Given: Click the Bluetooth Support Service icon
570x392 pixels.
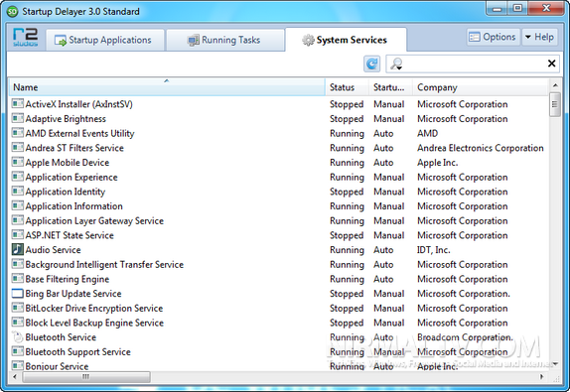Looking at the screenshot, I should click(x=18, y=351).
